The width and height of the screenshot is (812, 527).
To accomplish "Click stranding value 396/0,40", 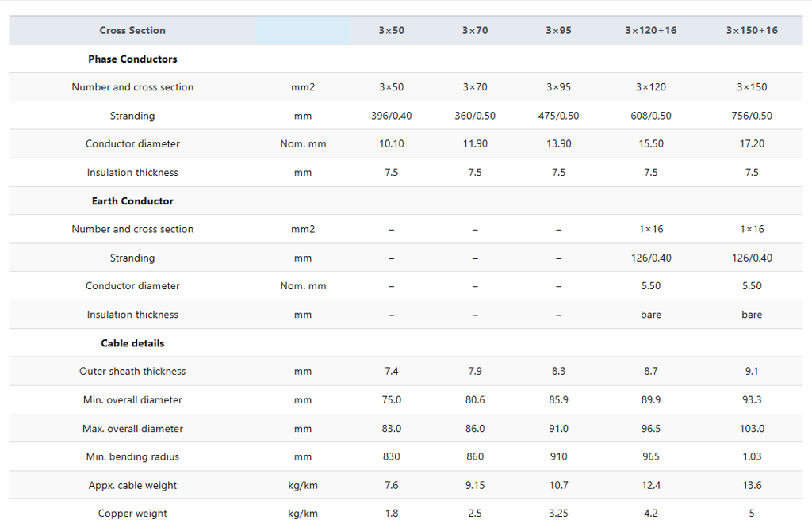I will (x=392, y=116).
